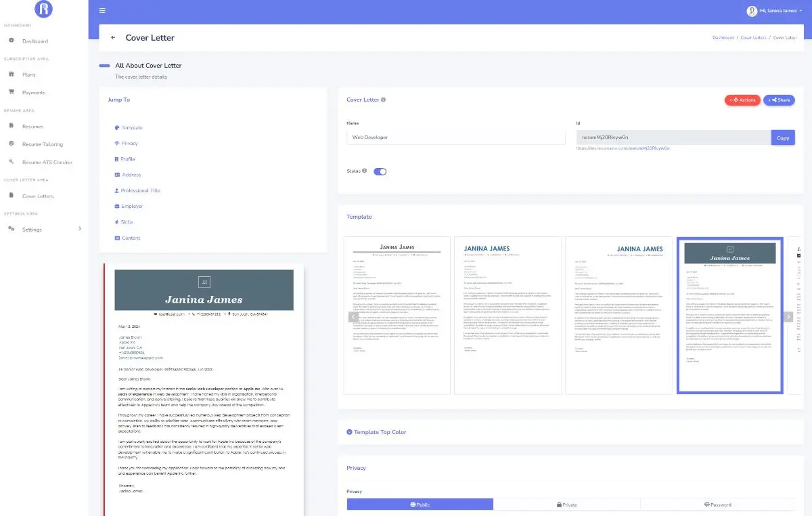
Task: Select the first underlined-header template thumbnail
Action: point(397,316)
